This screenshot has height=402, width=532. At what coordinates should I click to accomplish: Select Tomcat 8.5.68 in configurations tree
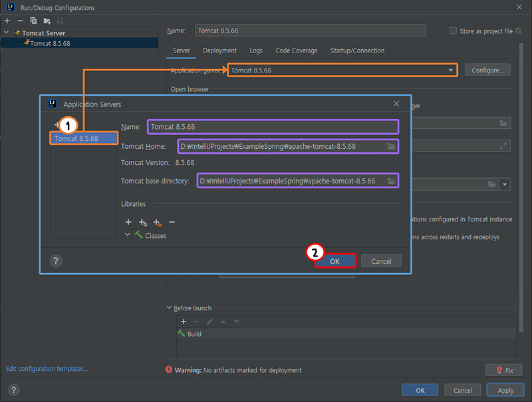click(x=50, y=43)
